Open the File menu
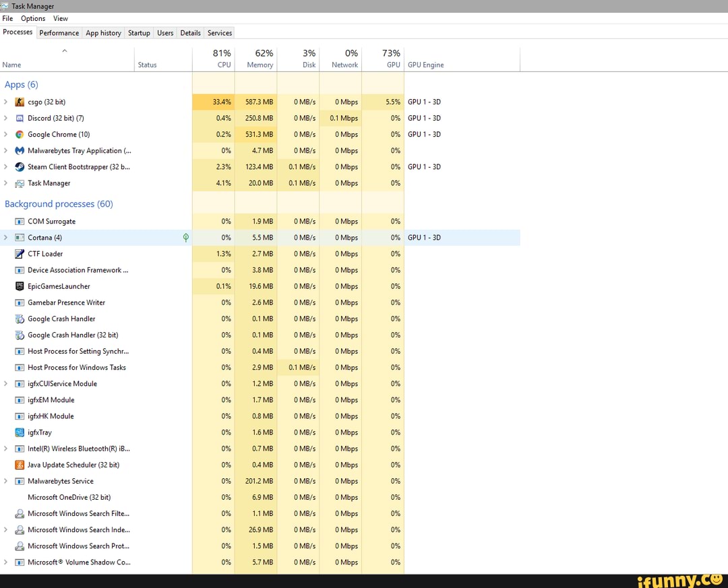 point(7,19)
